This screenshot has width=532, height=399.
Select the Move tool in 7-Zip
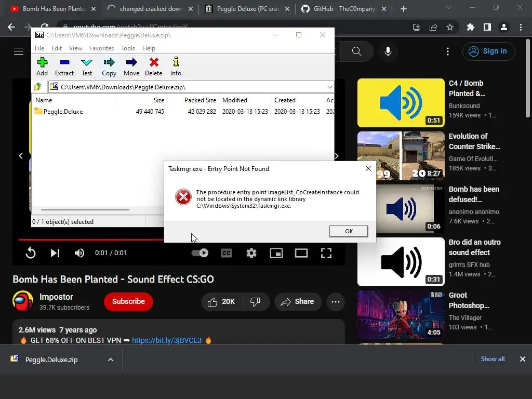pyautogui.click(x=131, y=66)
